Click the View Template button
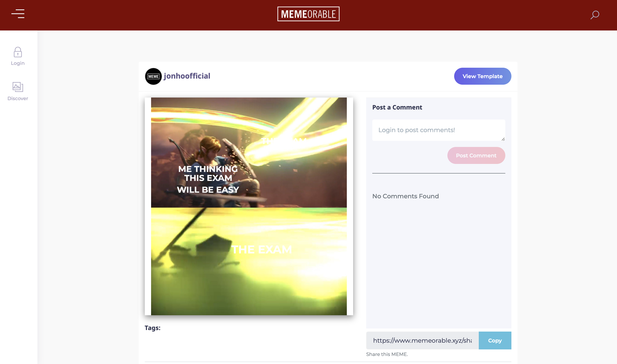Image resolution: width=617 pixels, height=364 pixels. click(x=482, y=76)
